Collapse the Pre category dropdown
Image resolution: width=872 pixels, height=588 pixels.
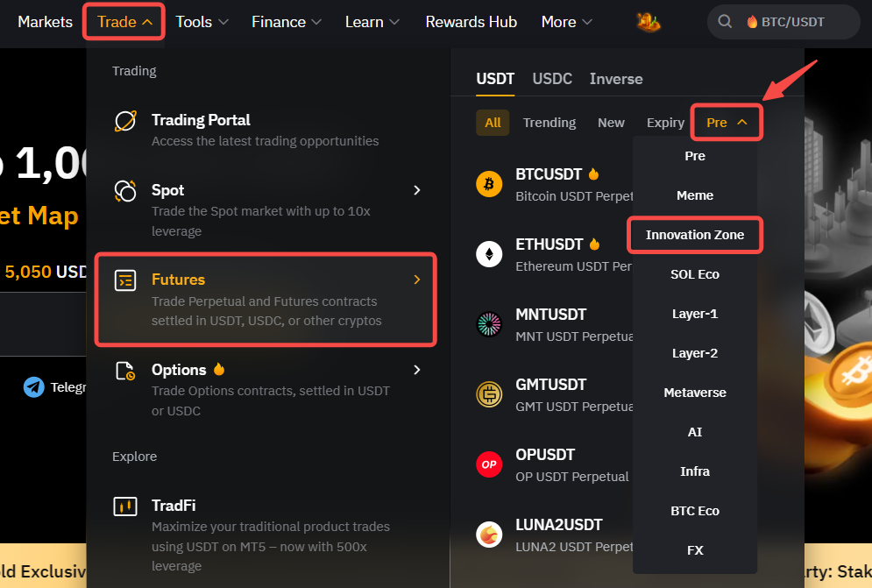[727, 123]
